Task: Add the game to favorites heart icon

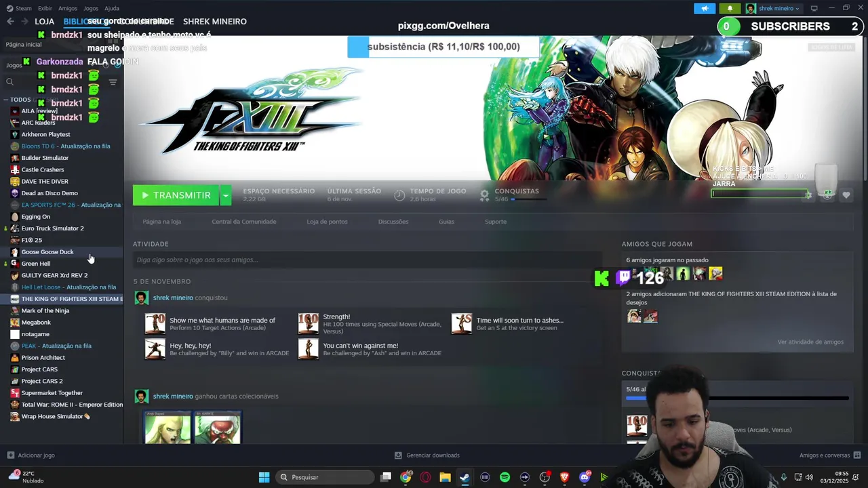Action: coord(846,195)
